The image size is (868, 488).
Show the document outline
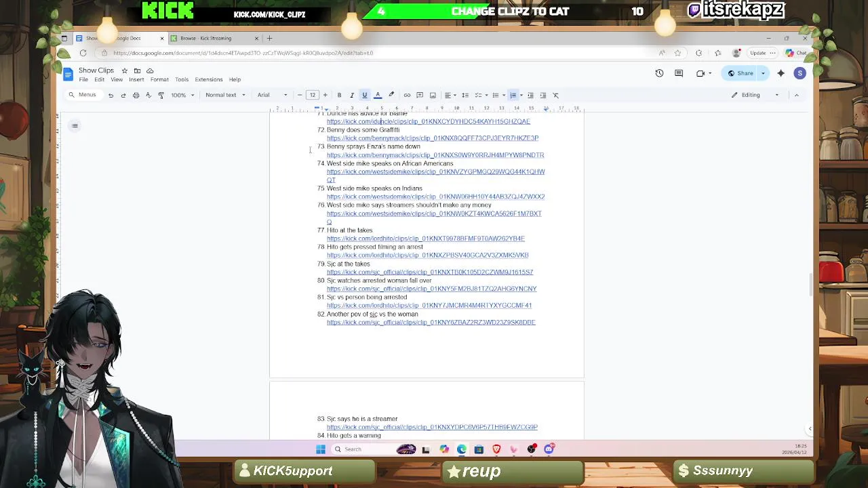[x=75, y=125]
